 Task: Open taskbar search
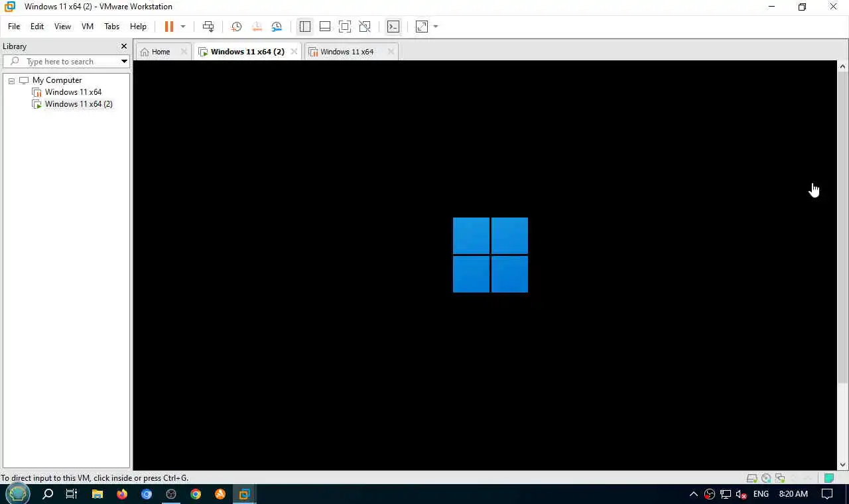click(48, 494)
